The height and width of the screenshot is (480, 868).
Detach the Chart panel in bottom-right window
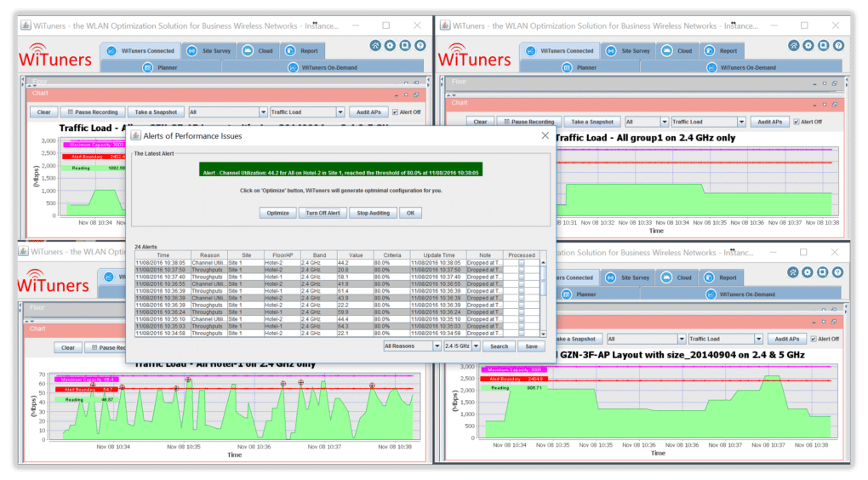point(834,322)
